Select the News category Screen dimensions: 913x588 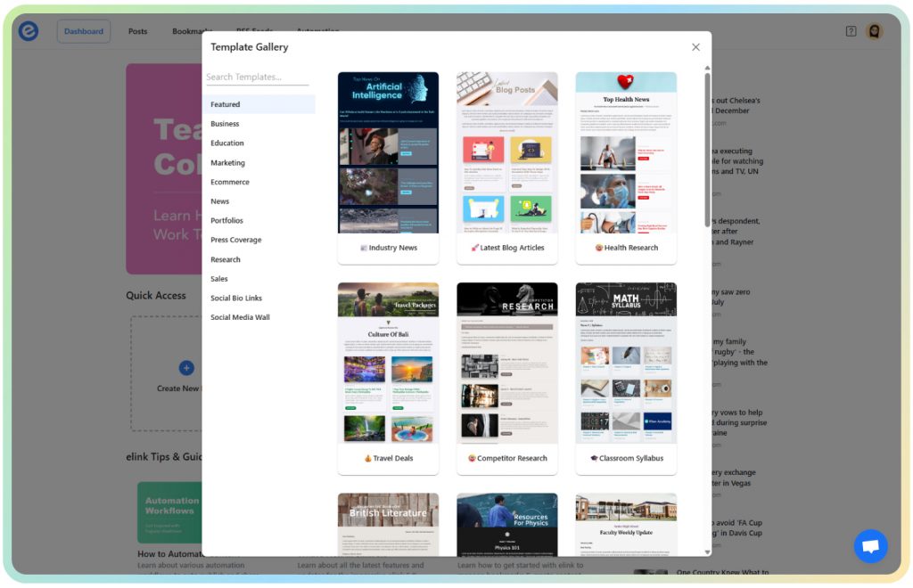(219, 201)
